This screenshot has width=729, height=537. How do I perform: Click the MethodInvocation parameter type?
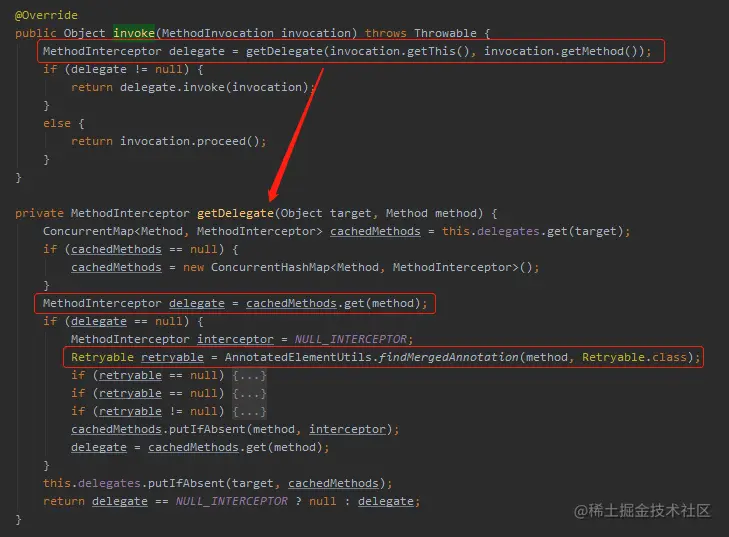[x=218, y=33]
